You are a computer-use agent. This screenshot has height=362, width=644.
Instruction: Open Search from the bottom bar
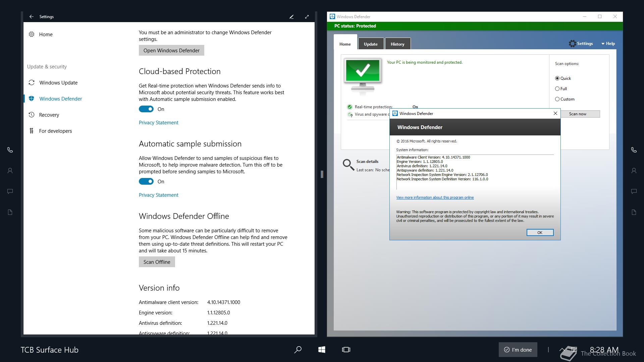point(298,350)
